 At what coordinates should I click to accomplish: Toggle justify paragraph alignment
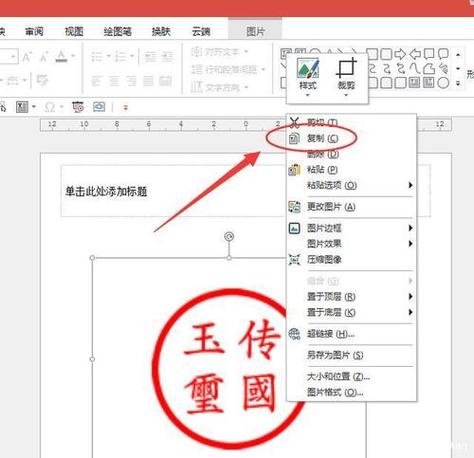(x=148, y=81)
